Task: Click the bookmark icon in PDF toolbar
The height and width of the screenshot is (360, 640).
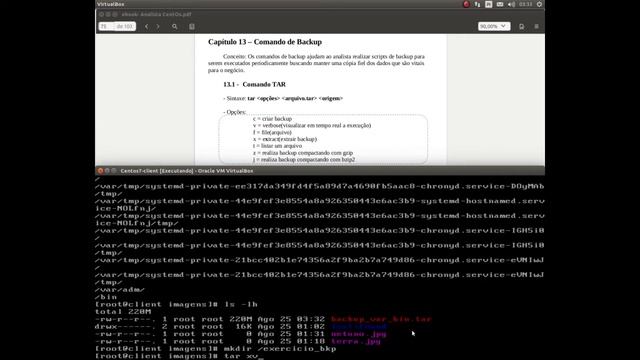Action: (x=522, y=27)
